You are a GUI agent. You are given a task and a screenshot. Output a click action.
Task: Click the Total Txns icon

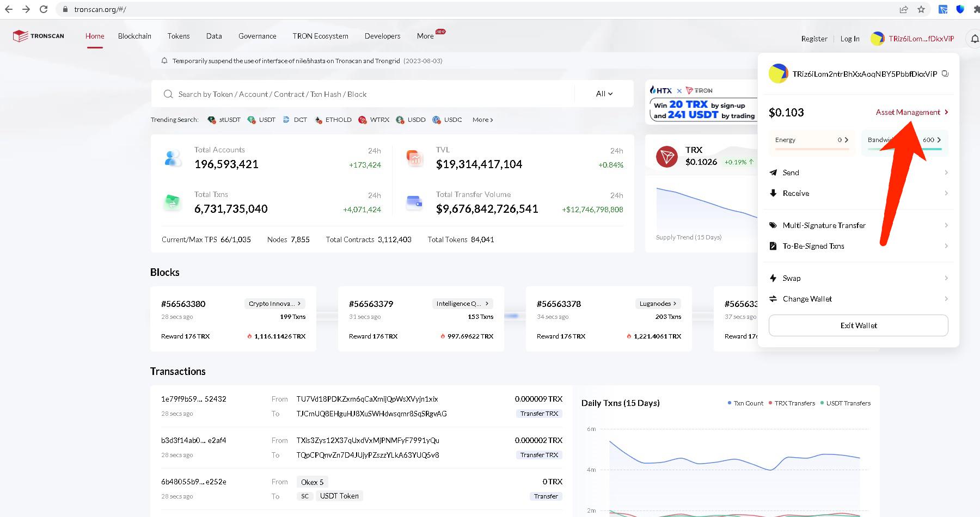tap(173, 202)
